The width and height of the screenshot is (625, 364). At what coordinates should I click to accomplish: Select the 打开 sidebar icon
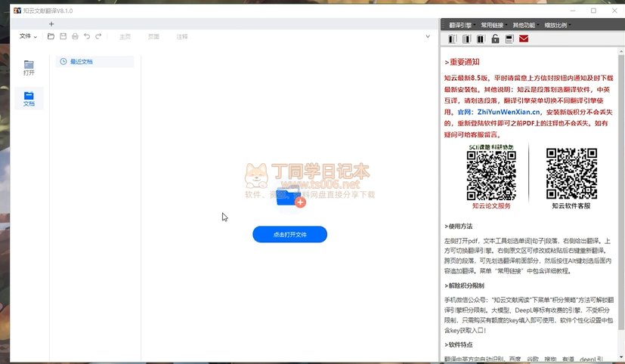[29, 68]
